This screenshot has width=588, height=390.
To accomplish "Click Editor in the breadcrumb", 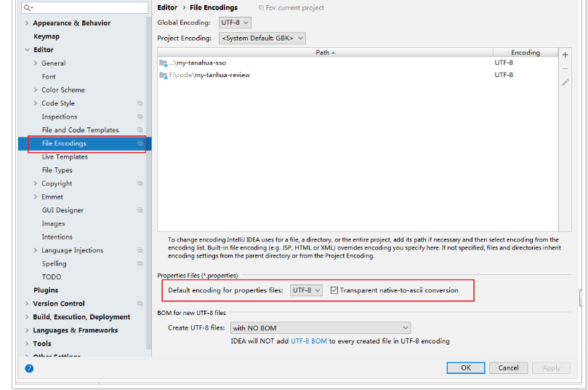I will pos(167,7).
